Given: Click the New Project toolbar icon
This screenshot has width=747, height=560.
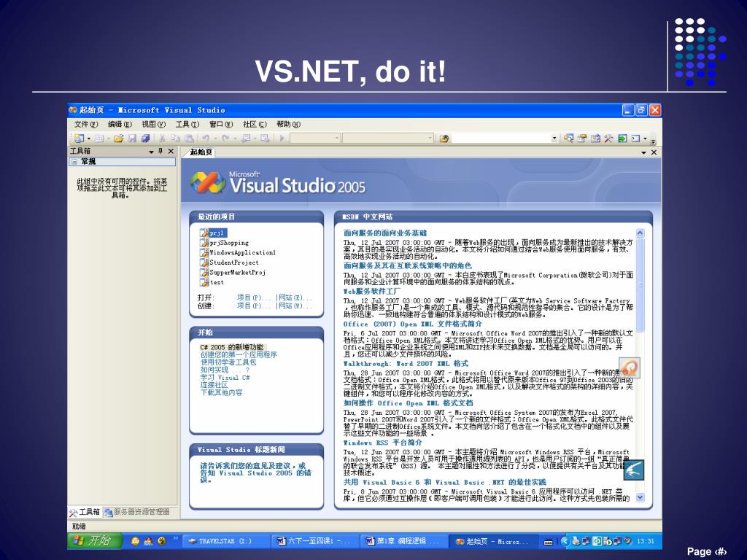Looking at the screenshot, I should pyautogui.click(x=79, y=138).
